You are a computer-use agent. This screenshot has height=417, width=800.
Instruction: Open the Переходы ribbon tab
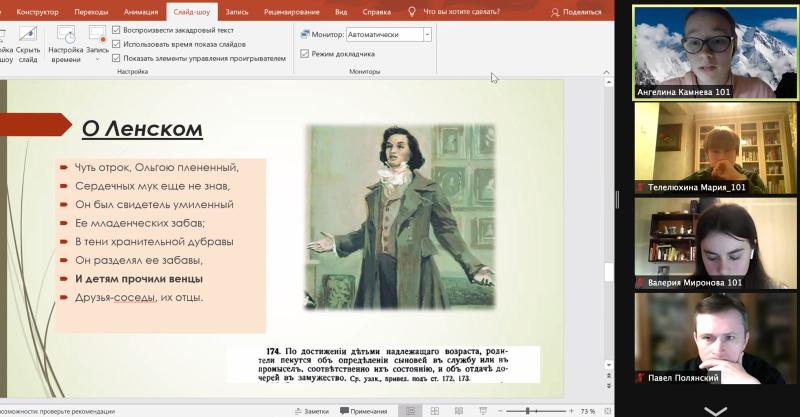pyautogui.click(x=91, y=12)
